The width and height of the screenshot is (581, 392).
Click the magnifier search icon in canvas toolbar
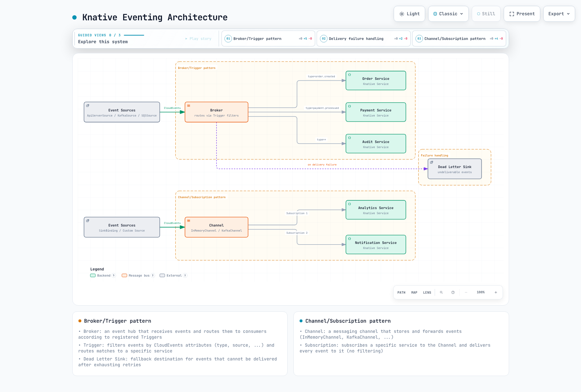click(441, 293)
